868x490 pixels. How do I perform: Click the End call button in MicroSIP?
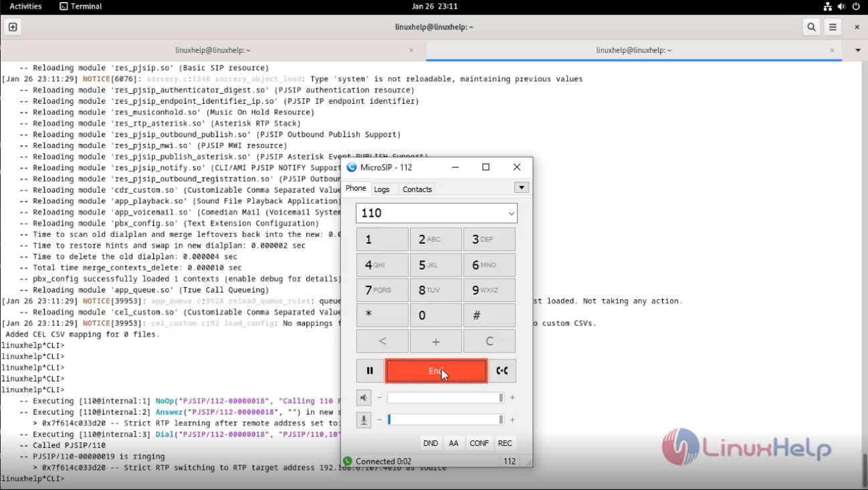(x=436, y=371)
